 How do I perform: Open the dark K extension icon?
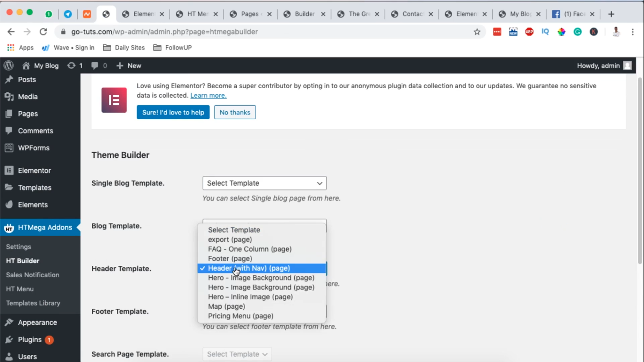pyautogui.click(x=594, y=32)
